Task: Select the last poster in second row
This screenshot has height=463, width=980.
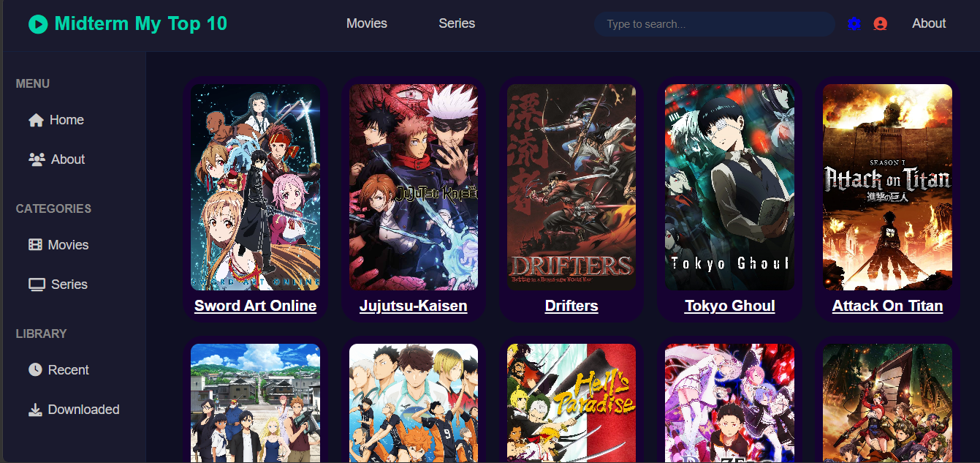Action: [x=887, y=403]
